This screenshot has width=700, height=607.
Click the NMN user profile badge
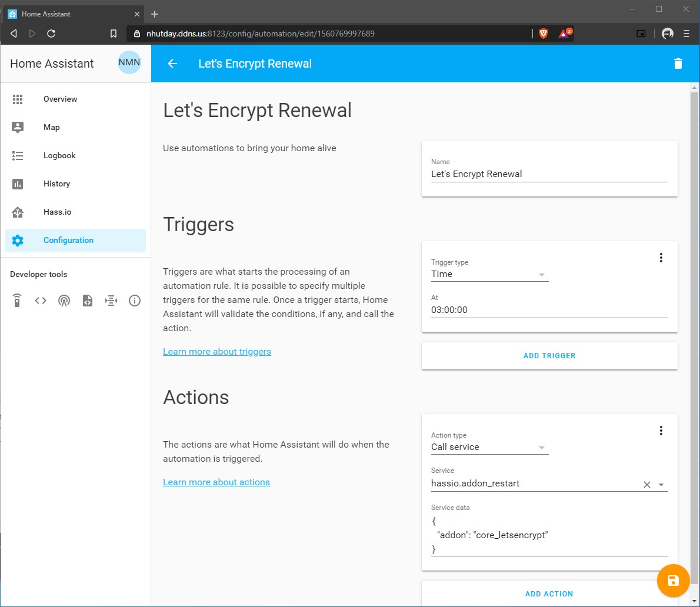(129, 62)
